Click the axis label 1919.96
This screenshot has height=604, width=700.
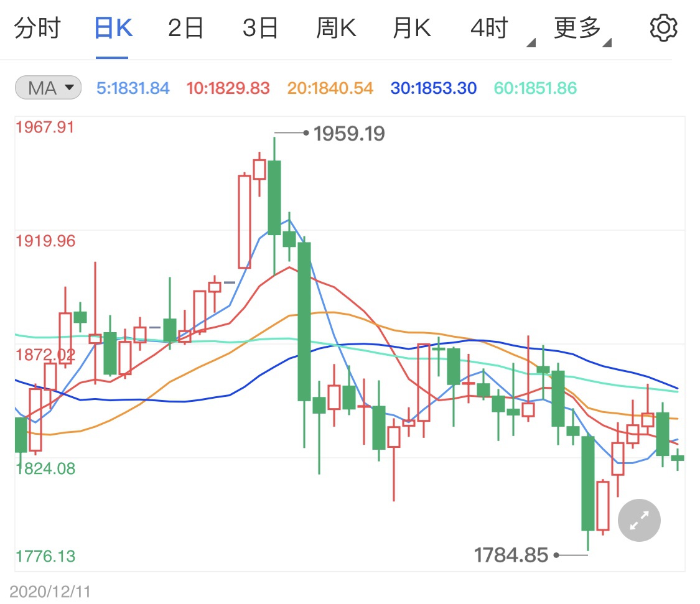(45, 241)
